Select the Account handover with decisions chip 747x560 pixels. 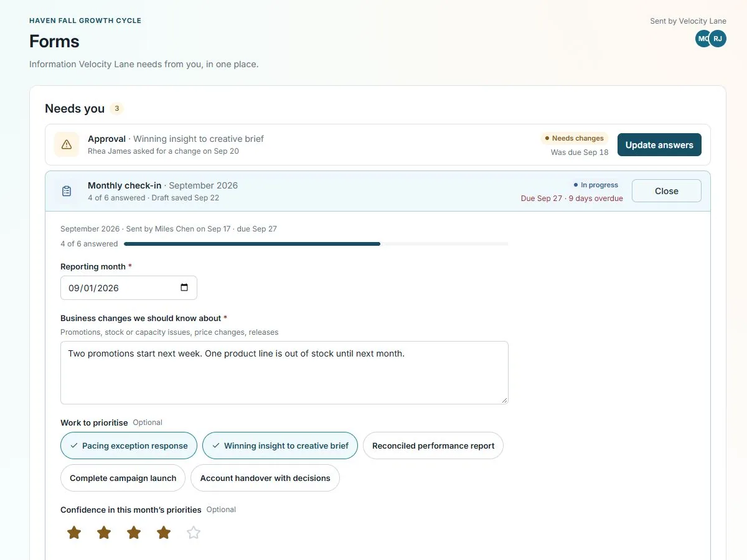(x=265, y=478)
